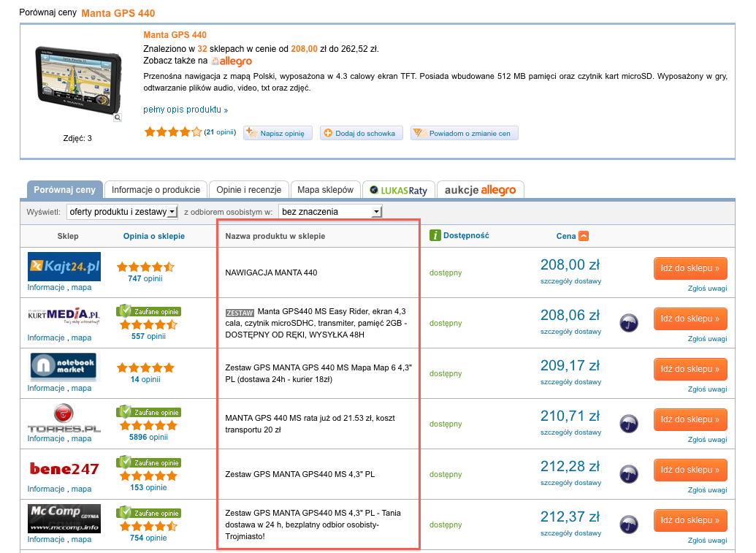The height and width of the screenshot is (553, 756).
Task: Click 'Powiadom o zmianie cen' button
Action: point(465,133)
